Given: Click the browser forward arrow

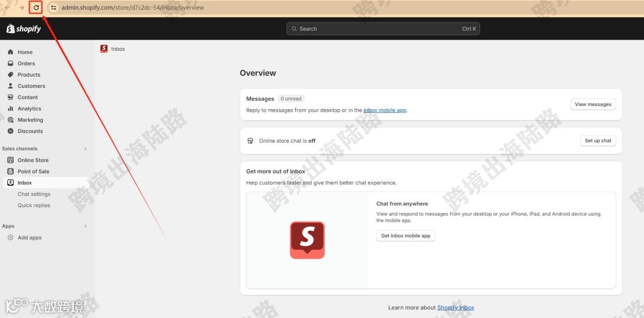Looking at the screenshot, I should point(21,8).
